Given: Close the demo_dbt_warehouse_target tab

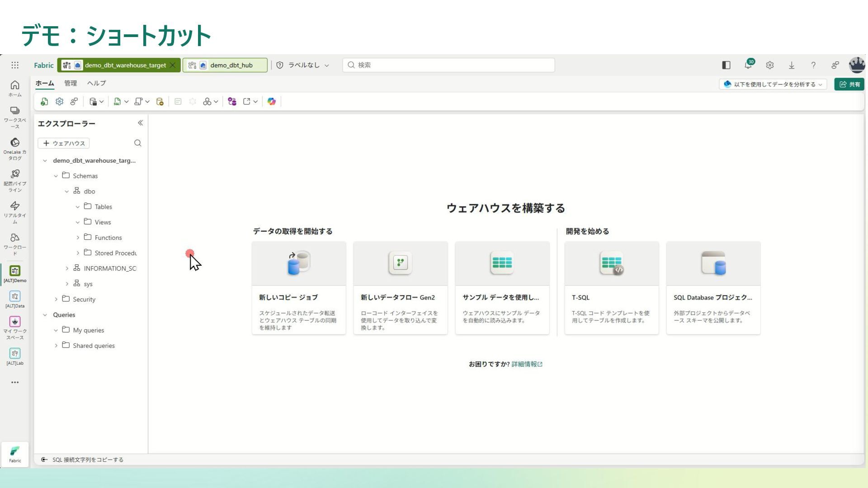Looking at the screenshot, I should (x=173, y=65).
